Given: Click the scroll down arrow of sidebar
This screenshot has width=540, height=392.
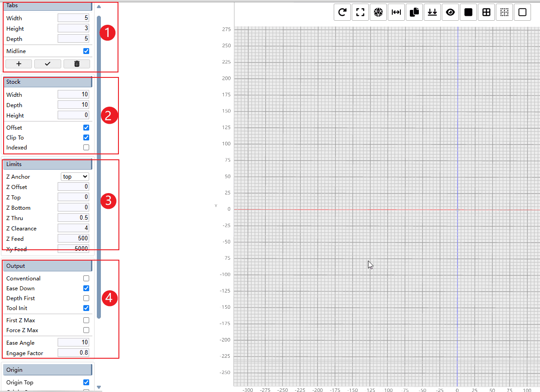Looking at the screenshot, I should [99, 387].
